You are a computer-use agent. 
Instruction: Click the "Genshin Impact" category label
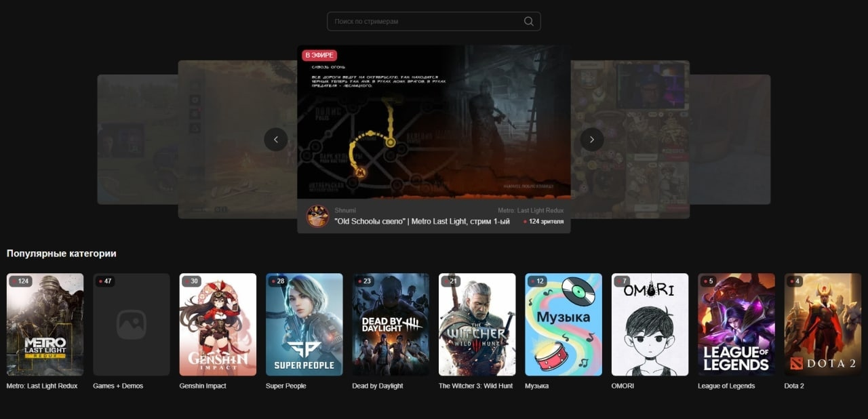coord(203,386)
